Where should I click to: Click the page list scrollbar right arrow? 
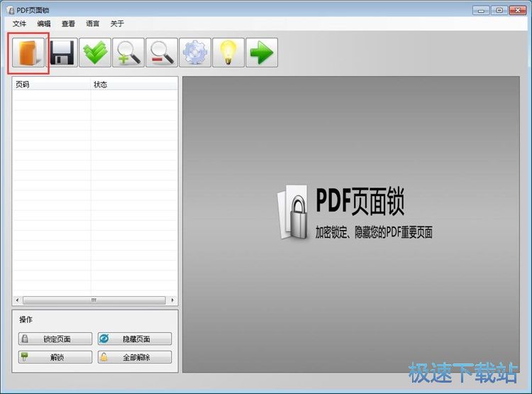[x=172, y=300]
